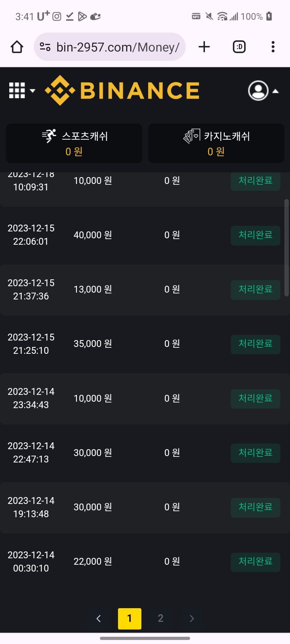This screenshot has height=644, width=290.
Task: Select page 1 in pagination
Action: [x=130, y=619]
